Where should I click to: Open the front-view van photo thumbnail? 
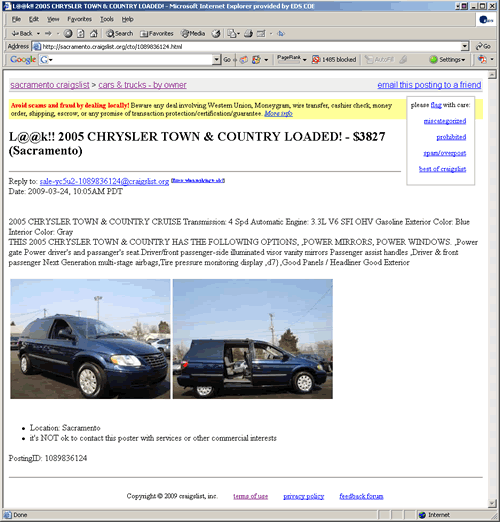[90, 339]
